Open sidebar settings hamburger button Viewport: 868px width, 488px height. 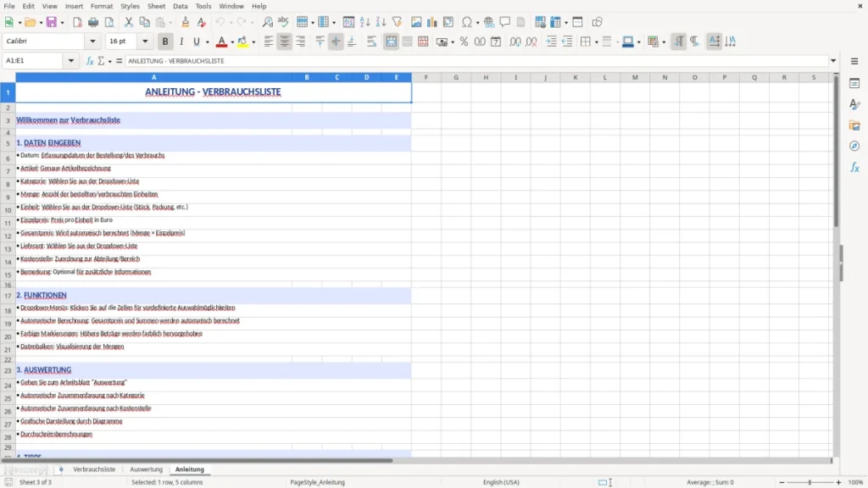pyautogui.click(x=854, y=61)
